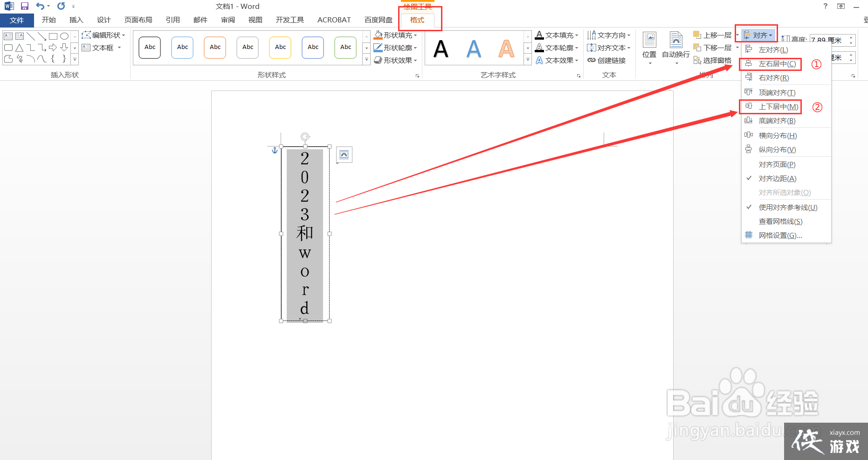The width and height of the screenshot is (868, 460).
Task: Open ribbon display options
Action: [841, 6]
